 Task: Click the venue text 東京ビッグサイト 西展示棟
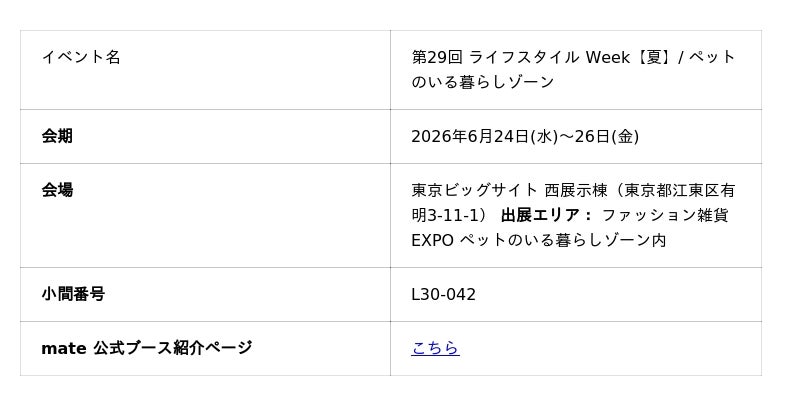509,190
